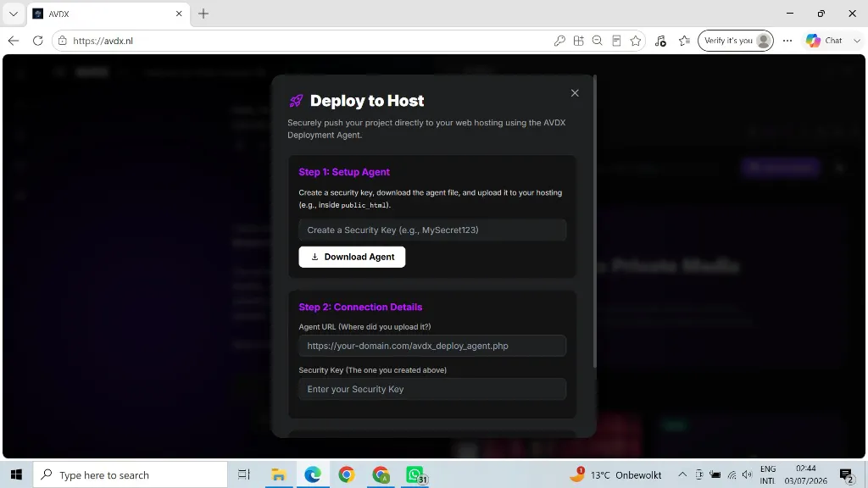The width and height of the screenshot is (868, 488).
Task: Open browser Settings and more menu
Action: pyautogui.click(x=787, y=41)
